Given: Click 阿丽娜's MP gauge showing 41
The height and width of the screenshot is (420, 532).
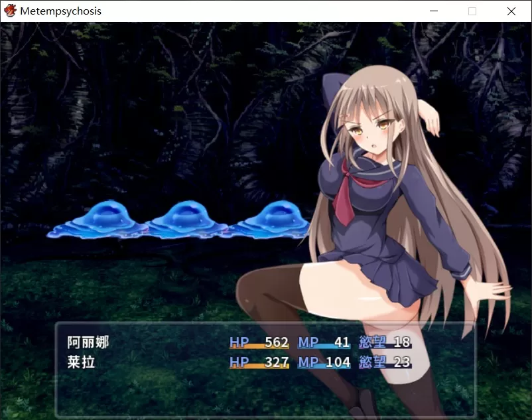Looking at the screenshot, I should [324, 343].
